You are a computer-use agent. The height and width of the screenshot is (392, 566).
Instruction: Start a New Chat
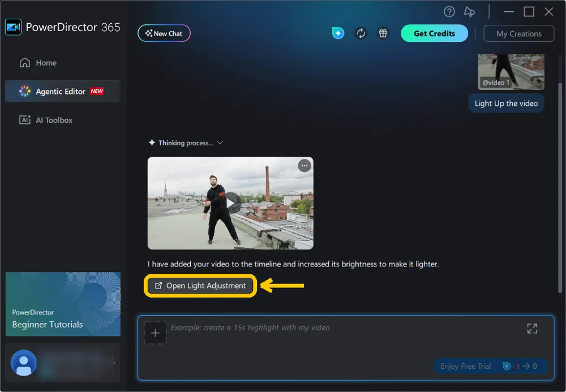click(x=164, y=33)
